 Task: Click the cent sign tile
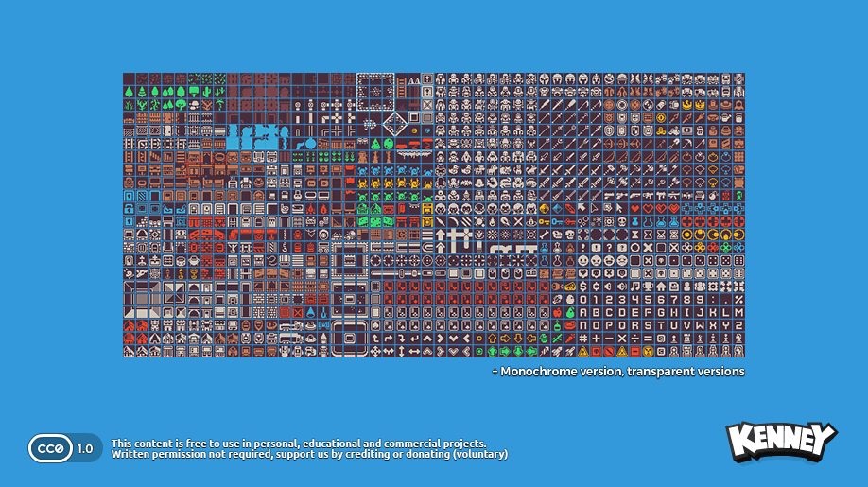pos(596,287)
